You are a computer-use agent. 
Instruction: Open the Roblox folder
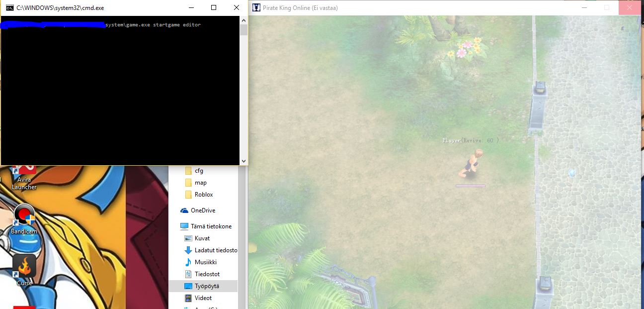[x=204, y=195]
